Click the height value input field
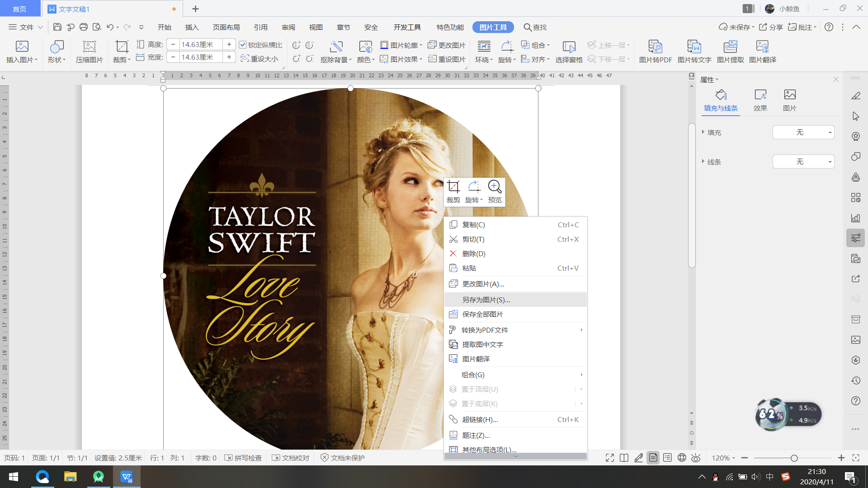This screenshot has width=868, height=488. tap(201, 44)
